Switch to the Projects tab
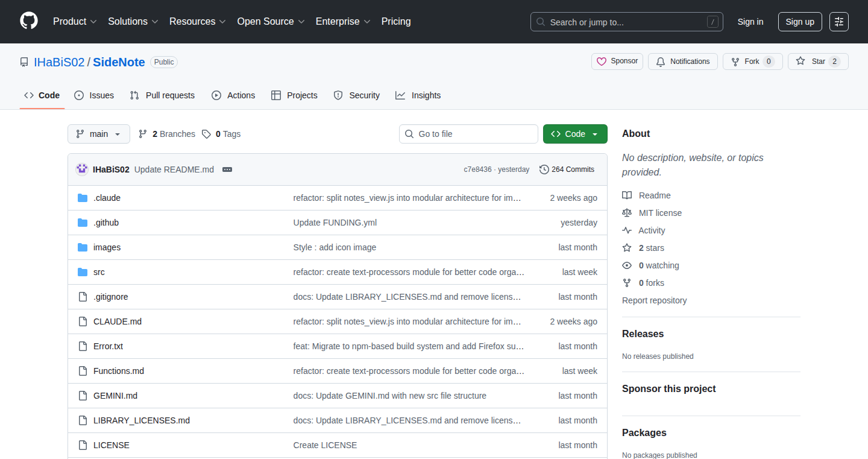This screenshot has width=868, height=459. click(294, 95)
